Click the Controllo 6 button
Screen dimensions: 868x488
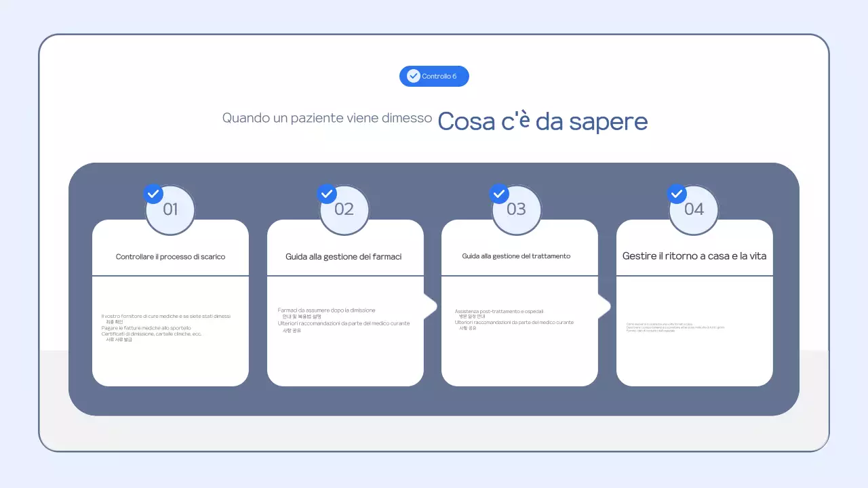[434, 76]
